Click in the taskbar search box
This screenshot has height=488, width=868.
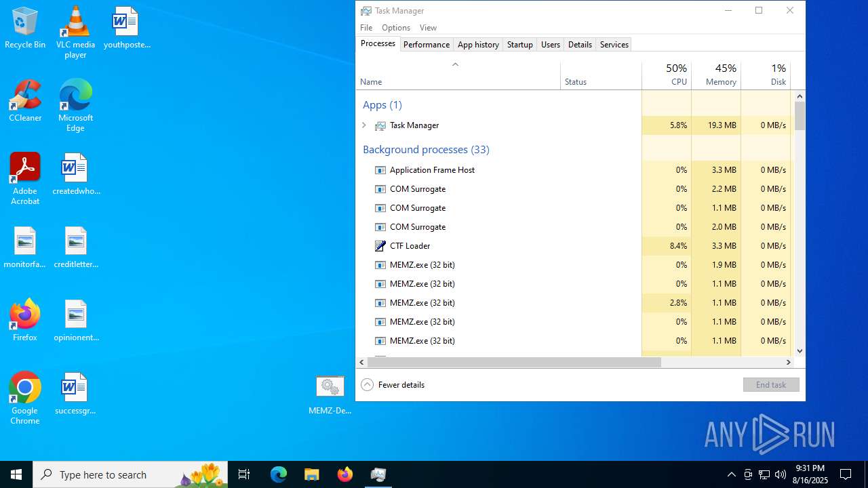click(130, 474)
